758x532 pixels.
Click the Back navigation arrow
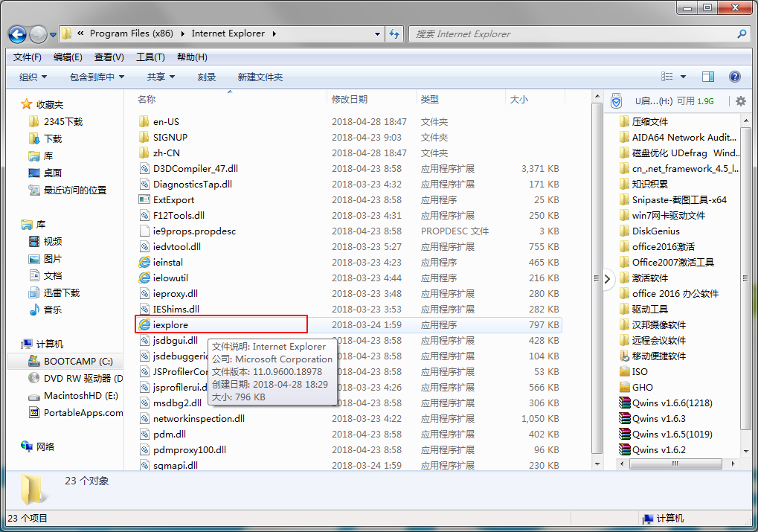17,34
